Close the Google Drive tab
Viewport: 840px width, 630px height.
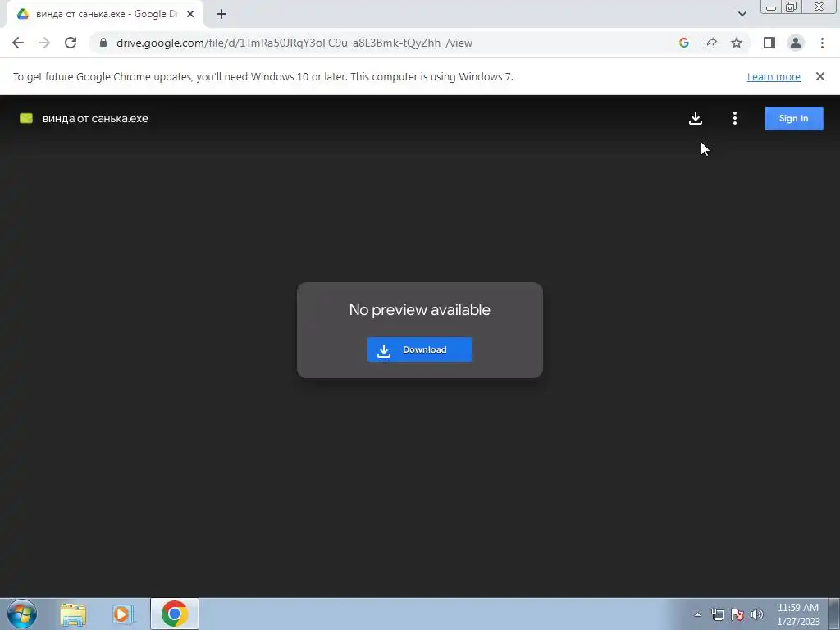click(190, 14)
